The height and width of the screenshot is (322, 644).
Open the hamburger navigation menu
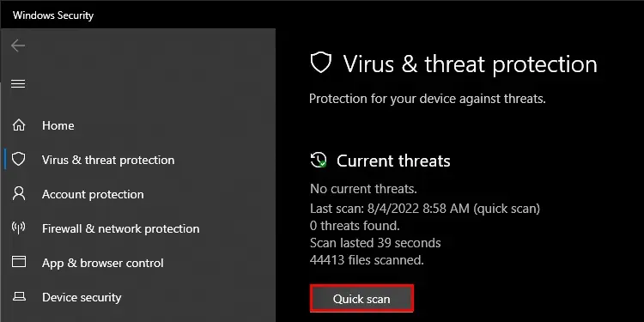18,84
